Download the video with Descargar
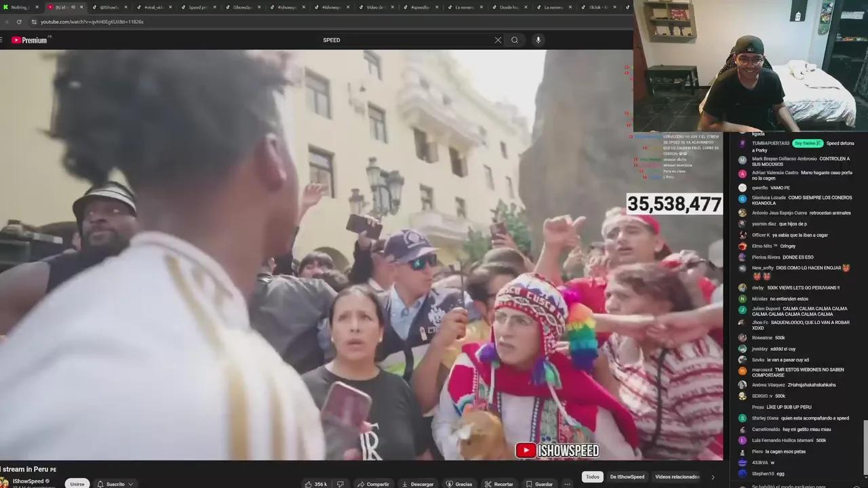This screenshot has width=868, height=488. (x=417, y=484)
